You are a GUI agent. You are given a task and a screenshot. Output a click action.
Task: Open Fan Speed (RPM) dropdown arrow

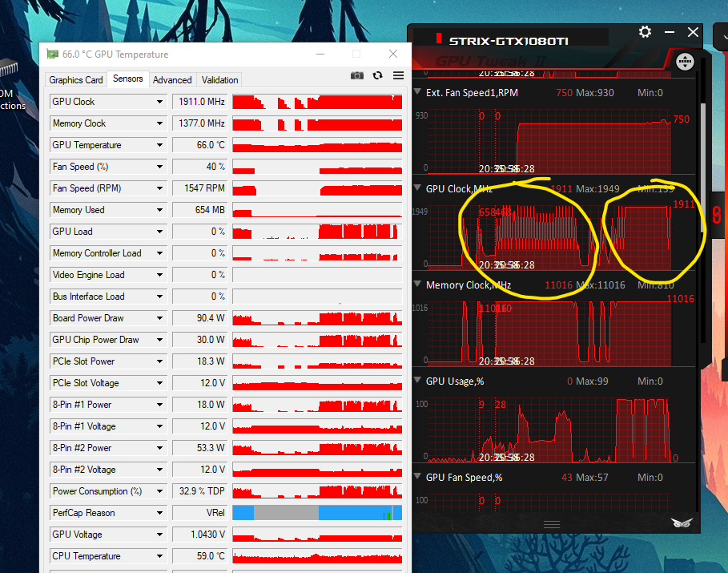(x=159, y=188)
